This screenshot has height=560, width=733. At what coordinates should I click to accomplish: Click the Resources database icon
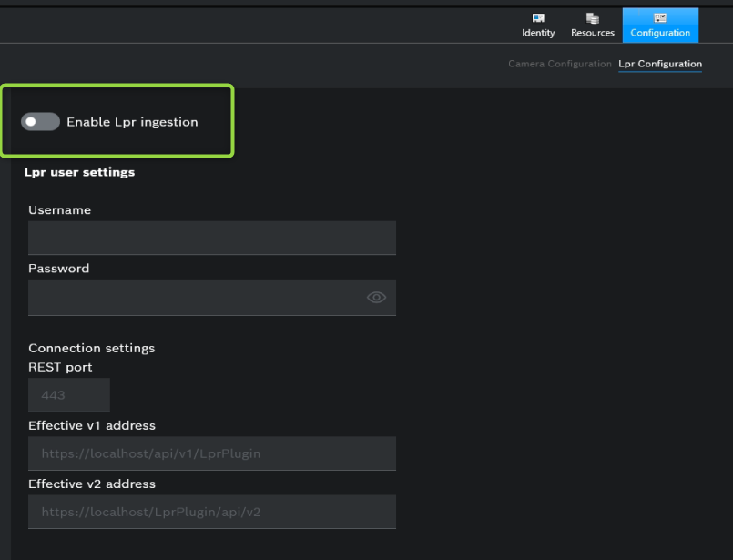592,19
